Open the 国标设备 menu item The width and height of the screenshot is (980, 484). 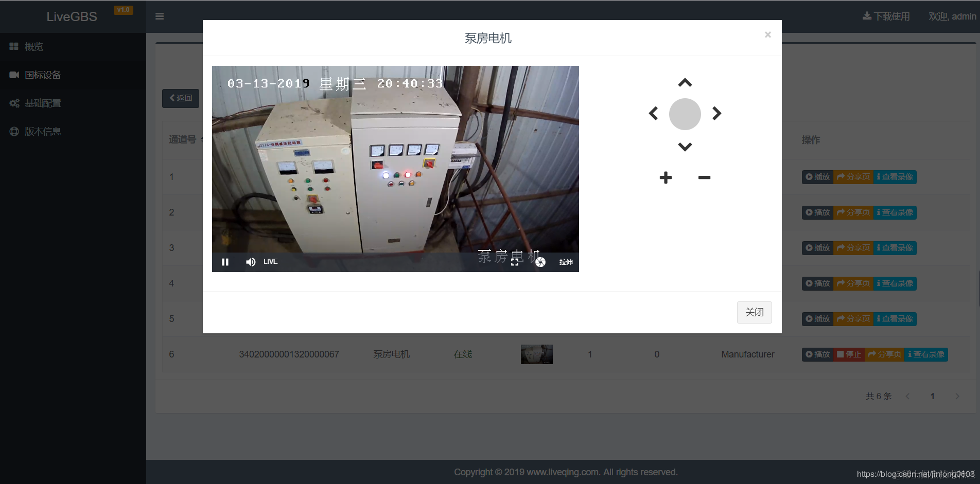(73, 75)
